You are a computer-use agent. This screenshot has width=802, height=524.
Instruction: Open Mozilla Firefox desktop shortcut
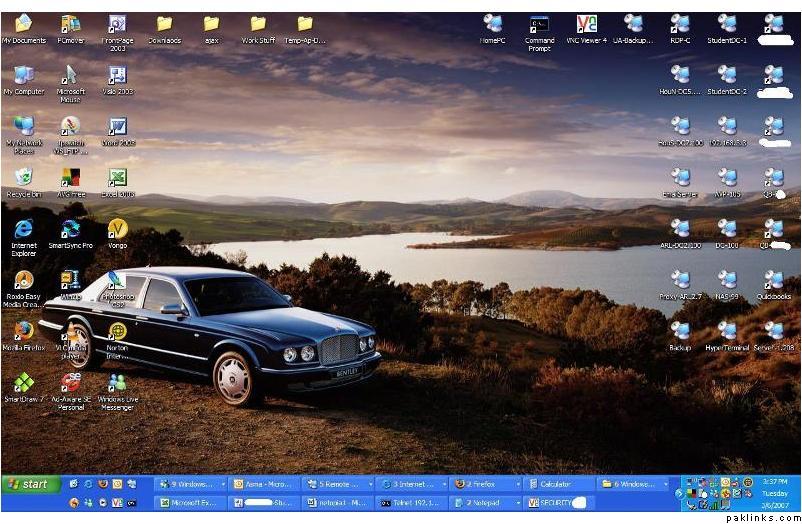pos(23,331)
